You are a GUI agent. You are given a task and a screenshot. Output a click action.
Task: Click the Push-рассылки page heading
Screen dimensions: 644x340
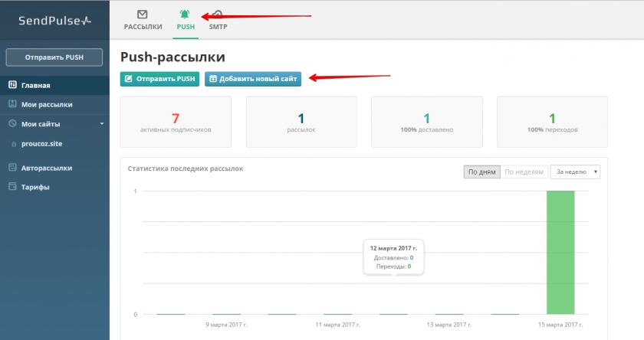pyautogui.click(x=172, y=57)
